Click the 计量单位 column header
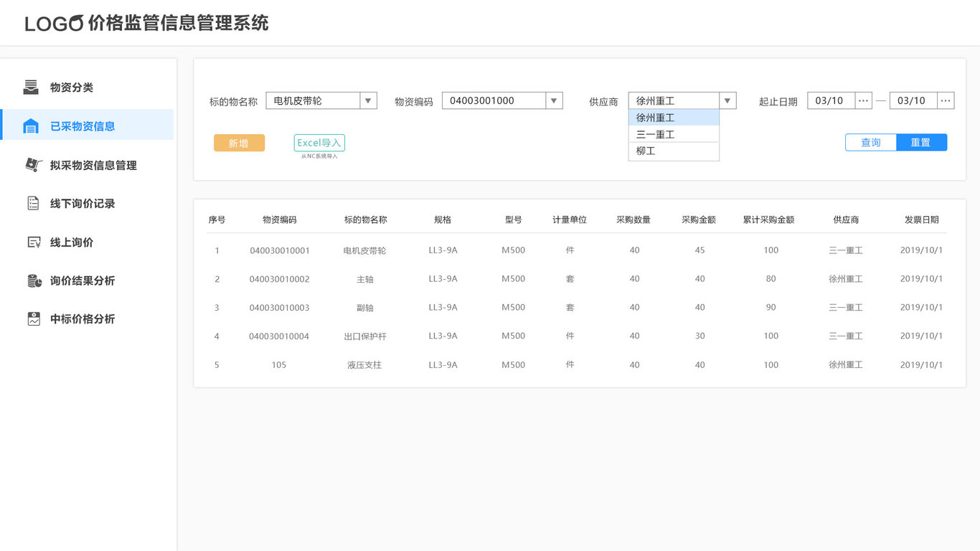The image size is (980, 551). tap(570, 220)
